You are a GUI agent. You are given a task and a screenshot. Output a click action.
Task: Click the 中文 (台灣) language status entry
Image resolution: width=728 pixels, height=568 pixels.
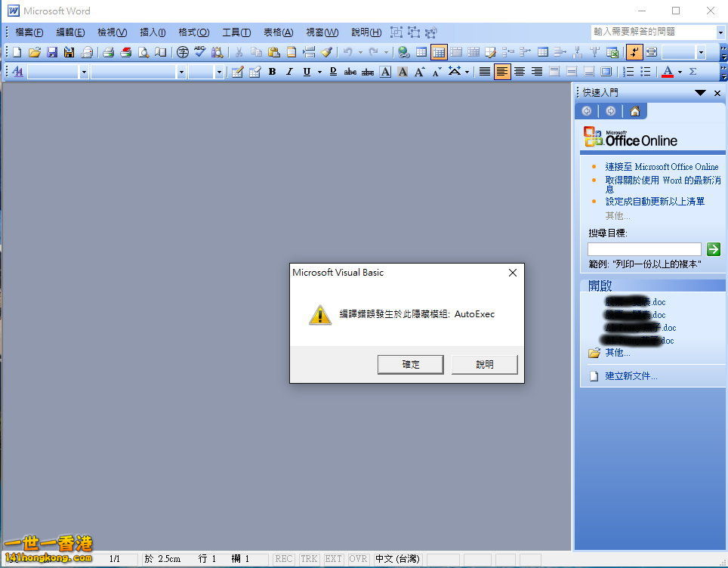coord(397,559)
